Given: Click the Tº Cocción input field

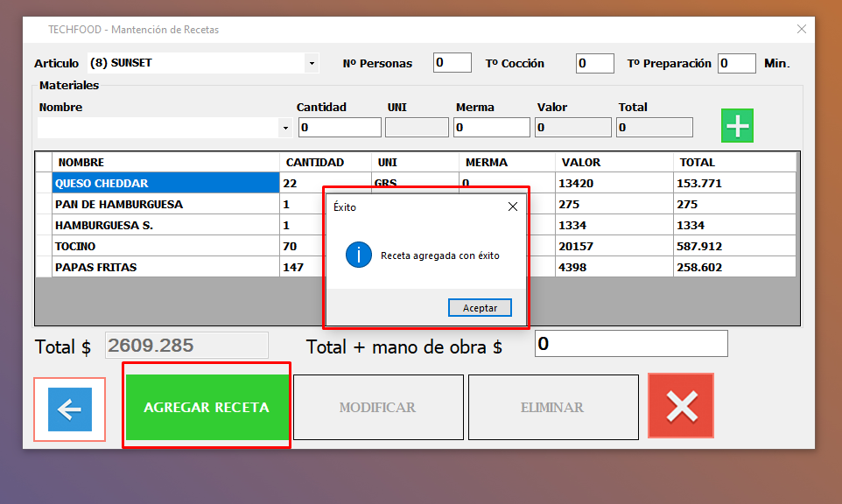Looking at the screenshot, I should [x=594, y=63].
